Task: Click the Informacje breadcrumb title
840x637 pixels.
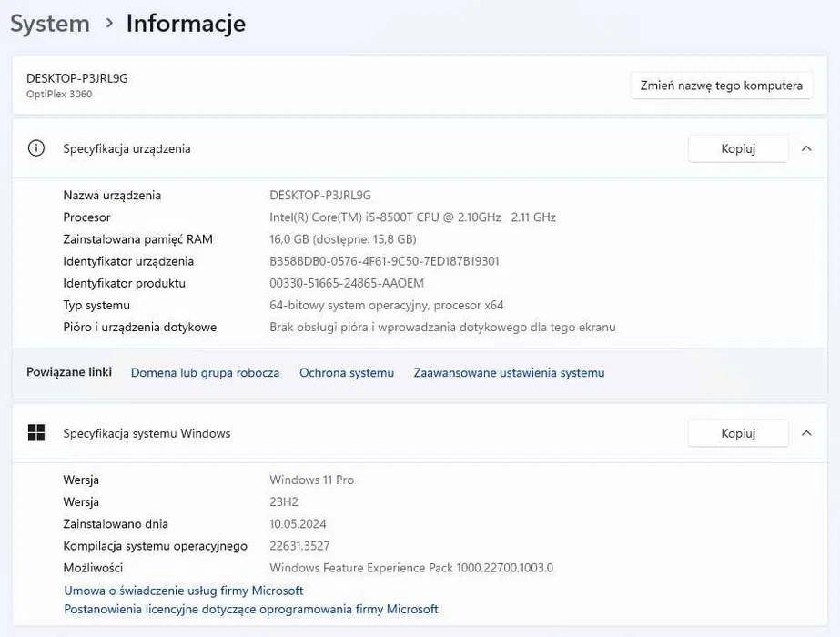Action: (186, 24)
